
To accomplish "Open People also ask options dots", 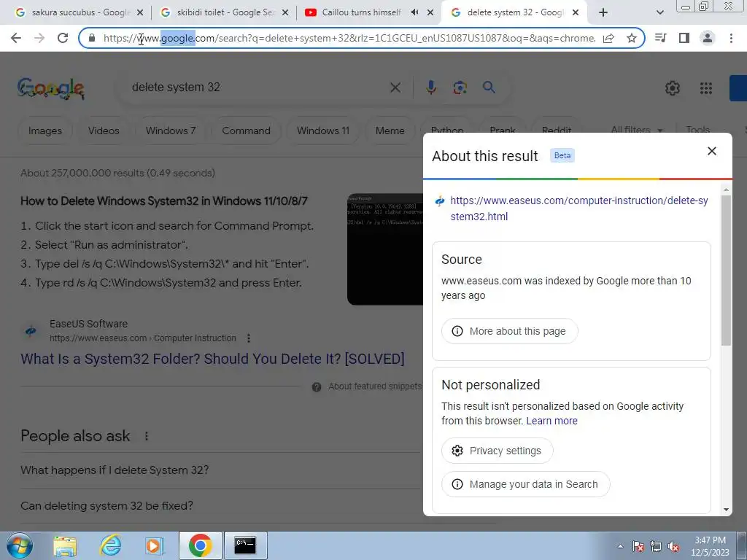I will [x=146, y=436].
